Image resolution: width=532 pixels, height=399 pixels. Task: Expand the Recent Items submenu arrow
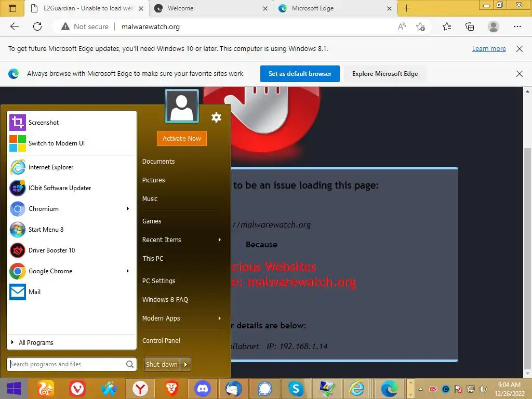[x=220, y=240]
